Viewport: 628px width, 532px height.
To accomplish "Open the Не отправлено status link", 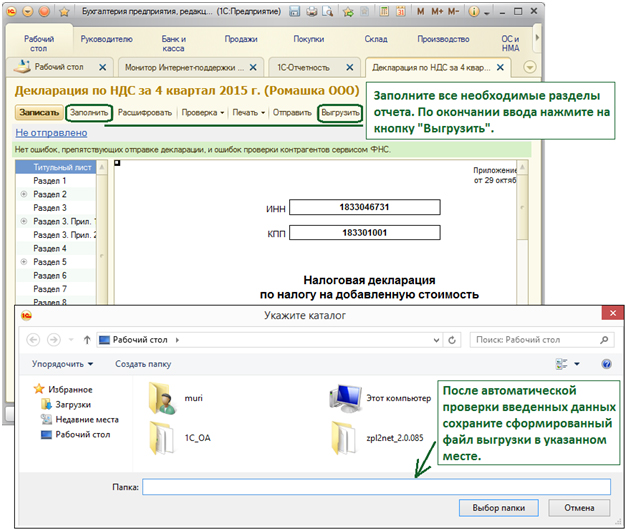I will tap(51, 133).
